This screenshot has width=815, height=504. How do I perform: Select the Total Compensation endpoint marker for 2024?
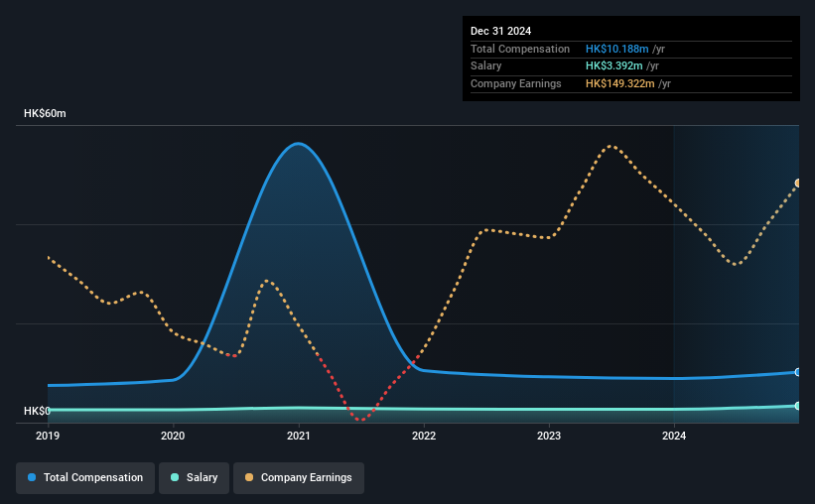pos(798,373)
